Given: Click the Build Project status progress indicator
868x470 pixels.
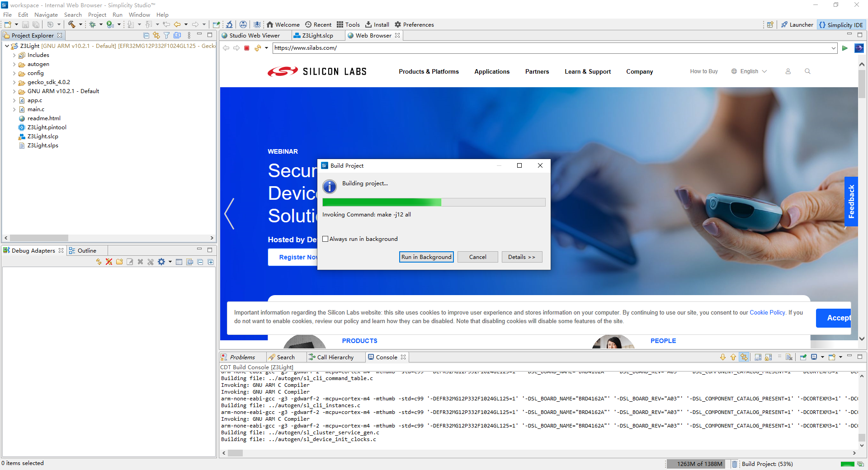Looking at the screenshot, I should (847, 464).
